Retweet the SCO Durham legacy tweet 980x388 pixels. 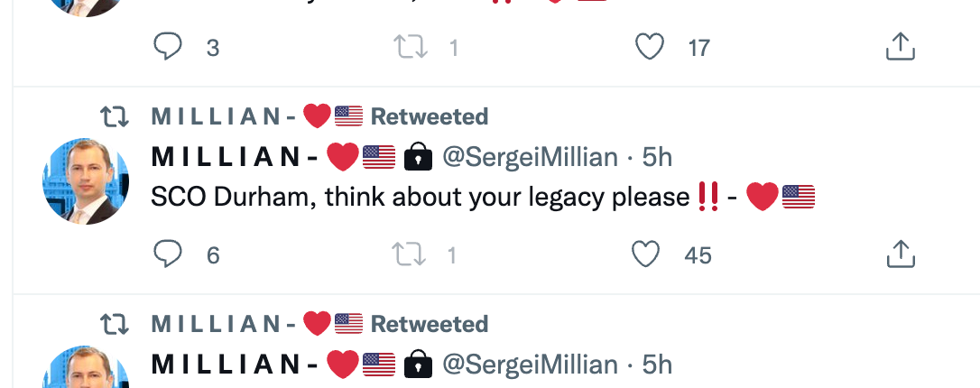pos(410,254)
